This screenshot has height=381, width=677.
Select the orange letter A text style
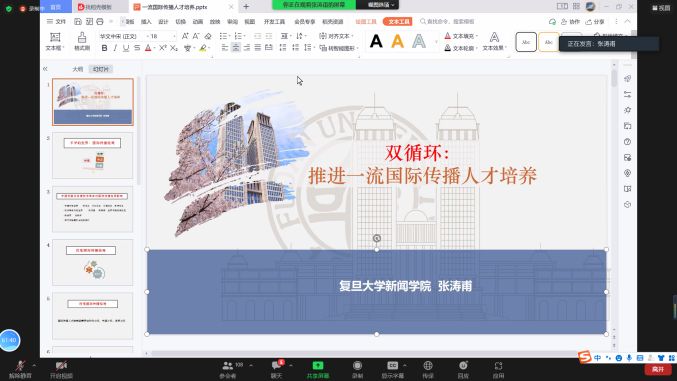(x=397, y=41)
